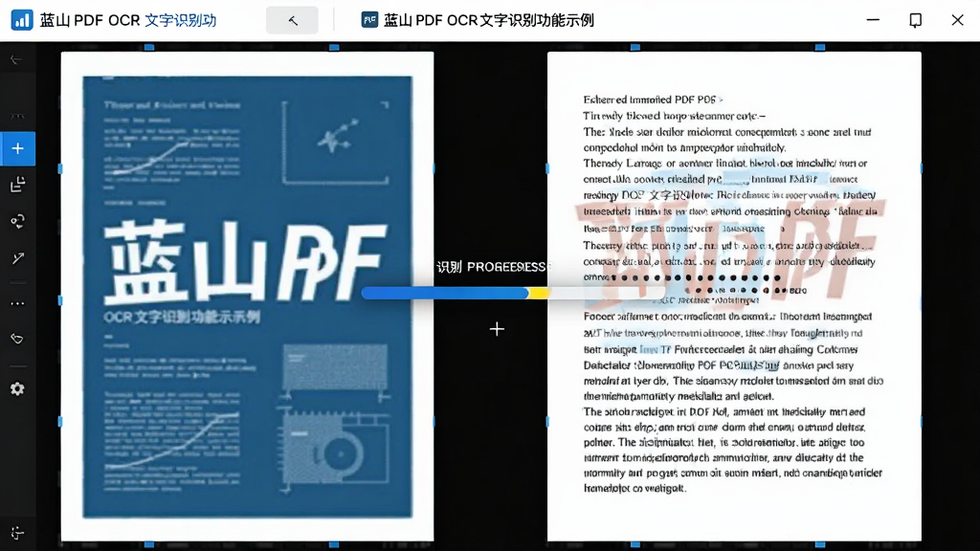The width and height of the screenshot is (980, 551).
Task: Click the left-arrow icon atop the sidebar
Action: tap(16, 59)
